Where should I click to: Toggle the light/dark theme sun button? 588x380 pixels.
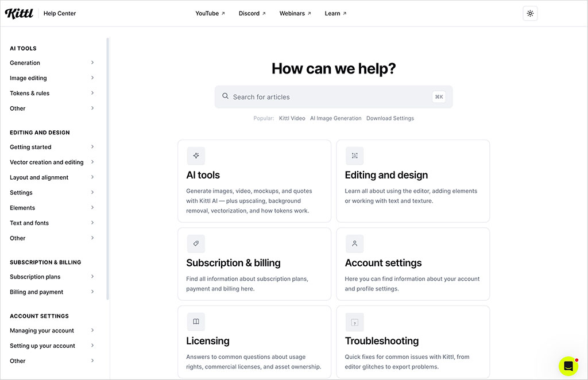[530, 14]
